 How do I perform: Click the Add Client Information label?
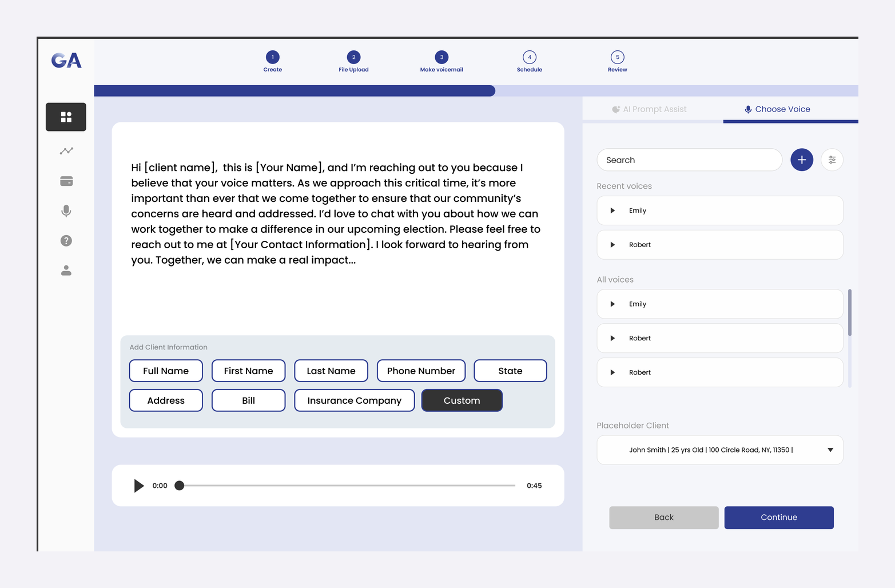[168, 347]
